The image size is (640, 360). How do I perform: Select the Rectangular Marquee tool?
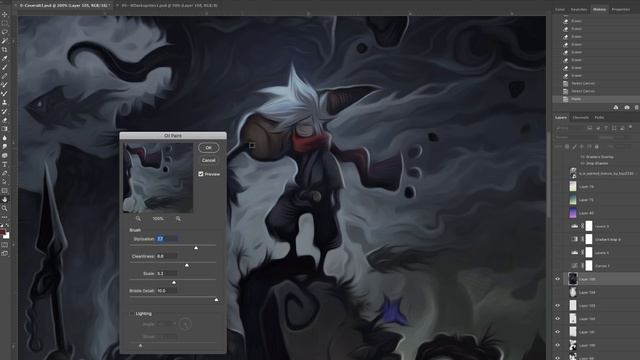point(4,23)
